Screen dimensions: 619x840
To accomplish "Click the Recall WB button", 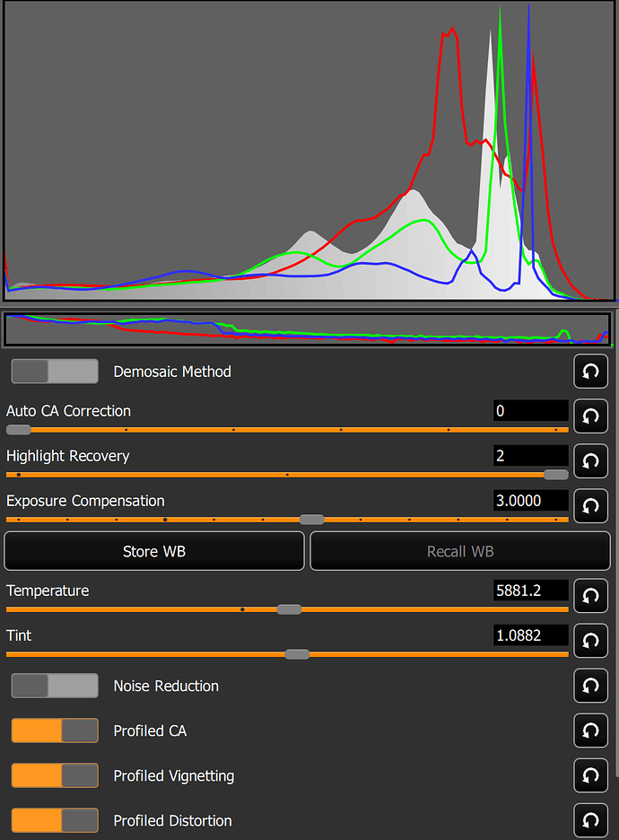I will (460, 551).
